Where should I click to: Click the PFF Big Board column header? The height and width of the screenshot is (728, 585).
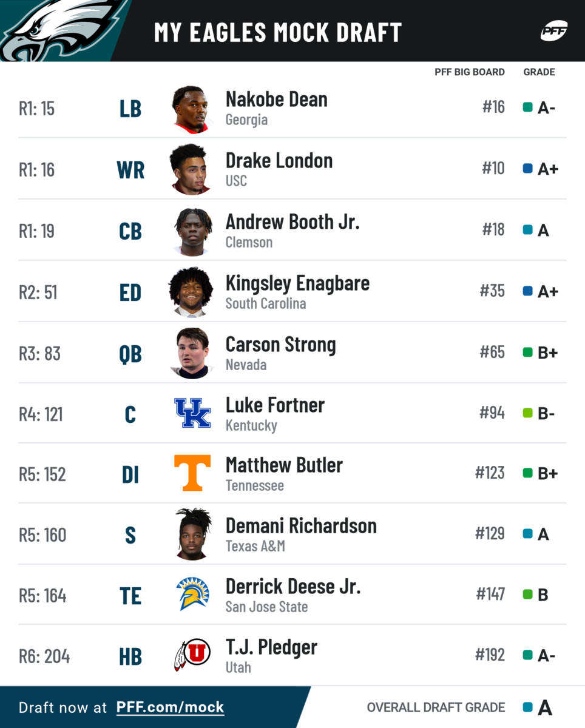point(469,72)
